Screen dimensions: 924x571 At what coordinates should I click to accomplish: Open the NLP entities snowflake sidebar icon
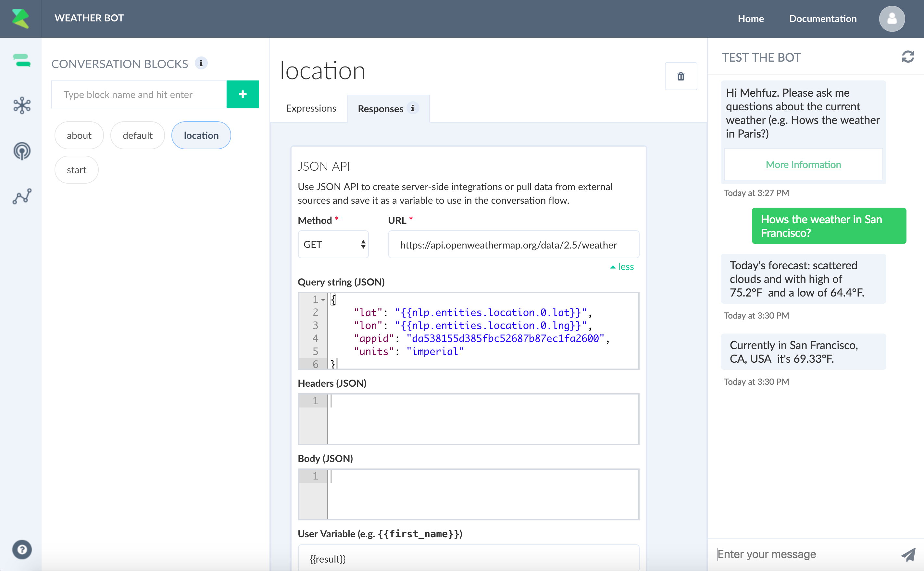point(21,105)
